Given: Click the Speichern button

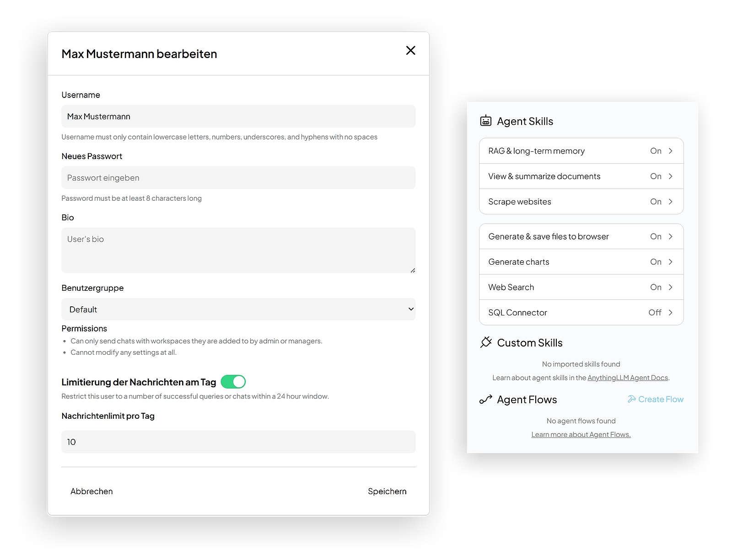Looking at the screenshot, I should [387, 491].
